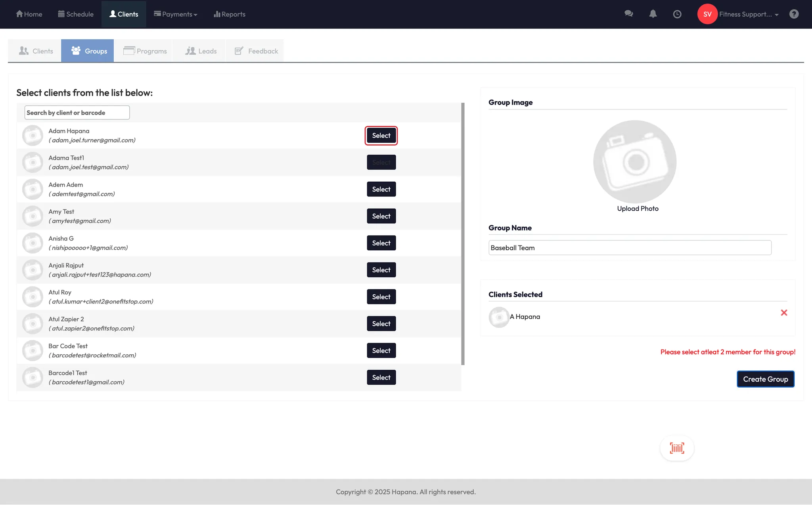This screenshot has height=505, width=812.
Task: Click the group image camera placeholder
Action: coord(635,162)
